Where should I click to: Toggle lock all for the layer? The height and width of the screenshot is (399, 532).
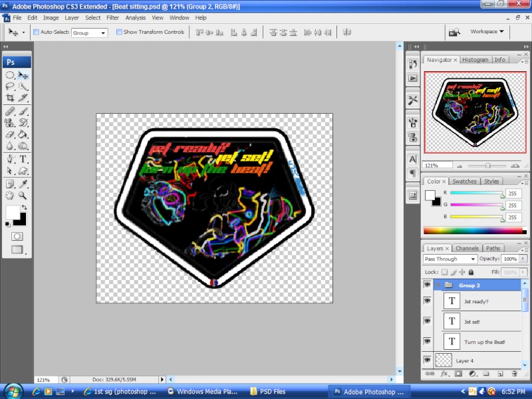coord(471,272)
